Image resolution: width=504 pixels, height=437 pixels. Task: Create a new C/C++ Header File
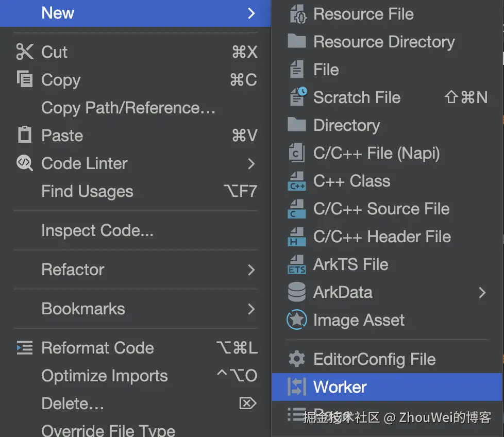[382, 237]
